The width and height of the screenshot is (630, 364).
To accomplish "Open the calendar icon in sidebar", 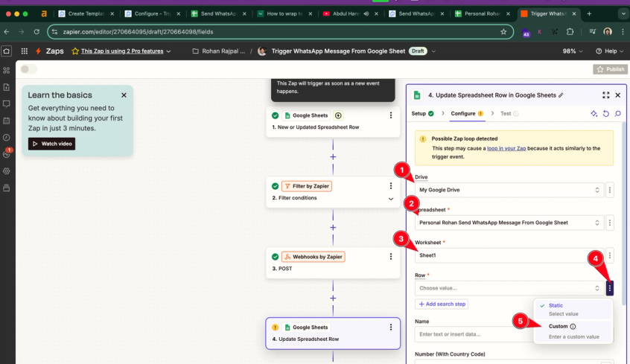I will point(7,121).
